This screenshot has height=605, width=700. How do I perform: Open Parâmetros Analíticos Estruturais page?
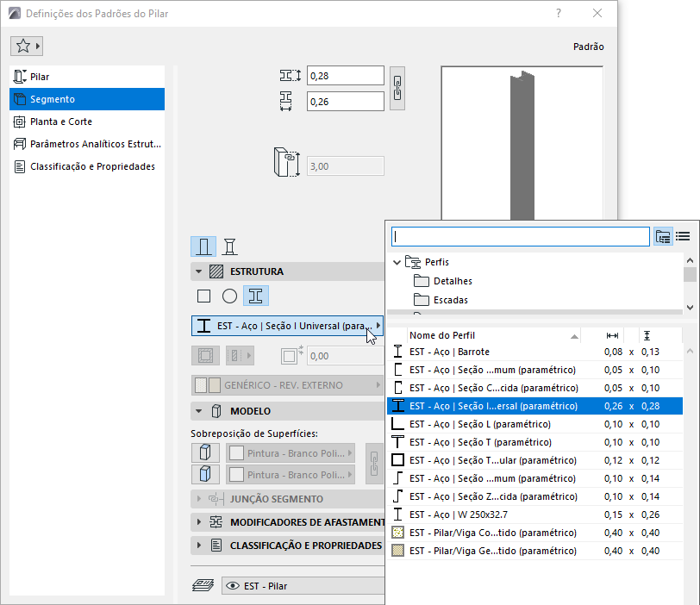click(x=87, y=144)
